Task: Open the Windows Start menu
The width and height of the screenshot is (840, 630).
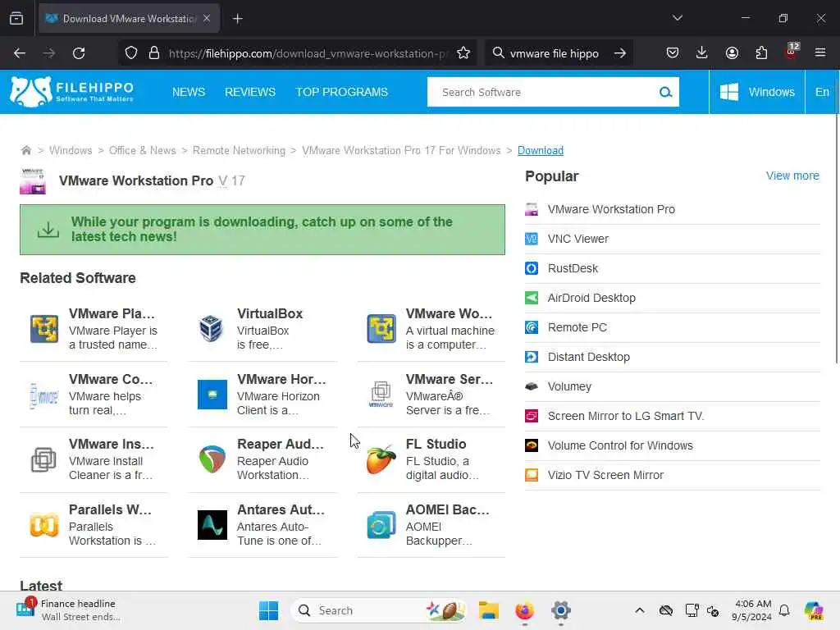Action: click(x=268, y=610)
